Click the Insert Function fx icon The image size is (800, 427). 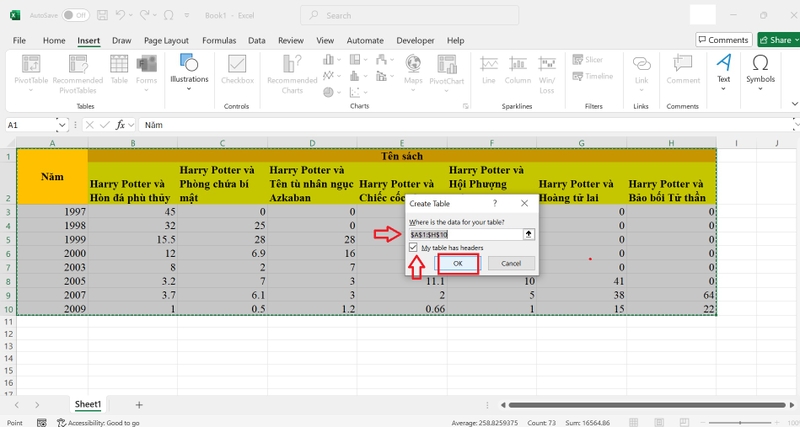[x=120, y=125]
